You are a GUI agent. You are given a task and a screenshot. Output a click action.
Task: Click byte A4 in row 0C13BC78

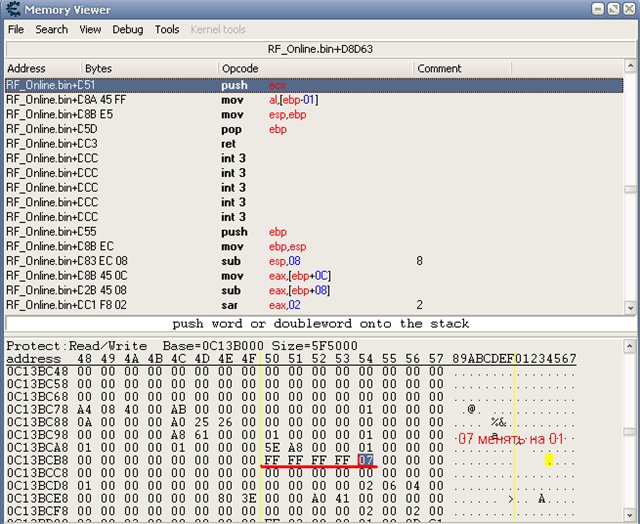coord(84,409)
